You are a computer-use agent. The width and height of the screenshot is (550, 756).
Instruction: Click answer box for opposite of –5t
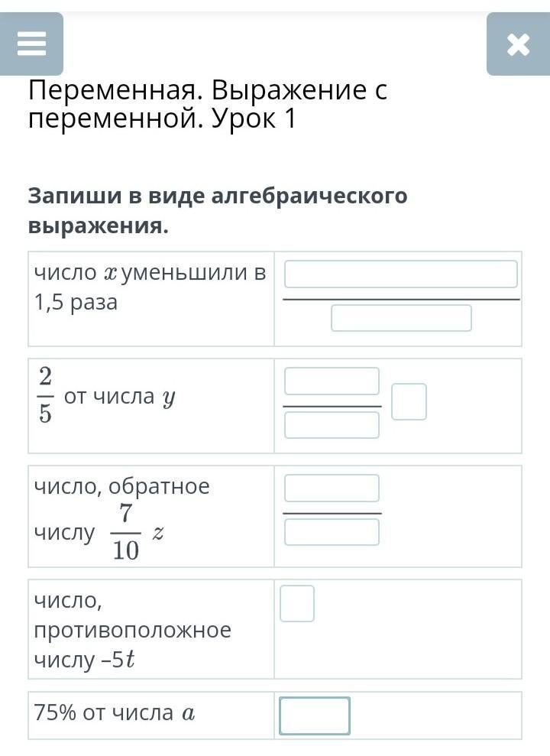click(297, 603)
